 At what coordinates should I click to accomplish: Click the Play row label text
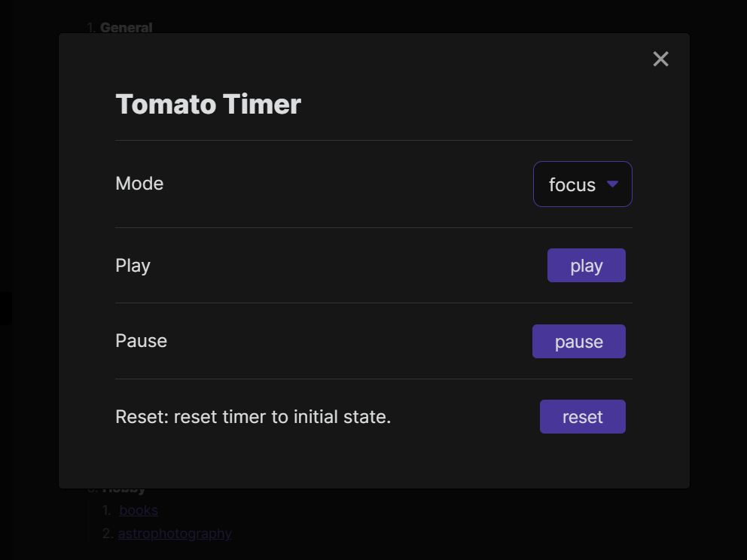(133, 265)
